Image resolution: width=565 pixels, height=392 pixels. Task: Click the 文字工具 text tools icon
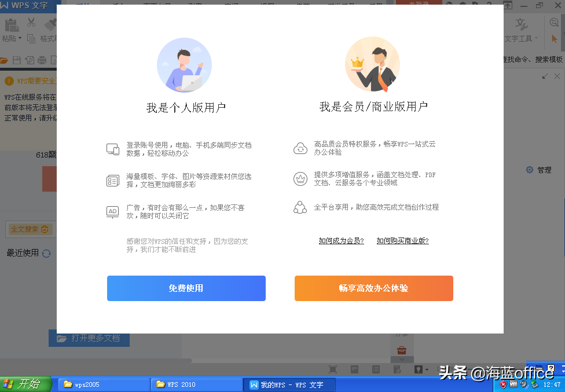click(521, 24)
